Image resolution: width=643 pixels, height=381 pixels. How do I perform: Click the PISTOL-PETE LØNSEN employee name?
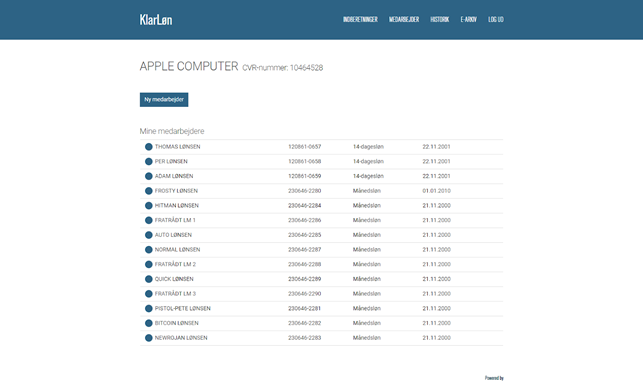click(x=182, y=308)
